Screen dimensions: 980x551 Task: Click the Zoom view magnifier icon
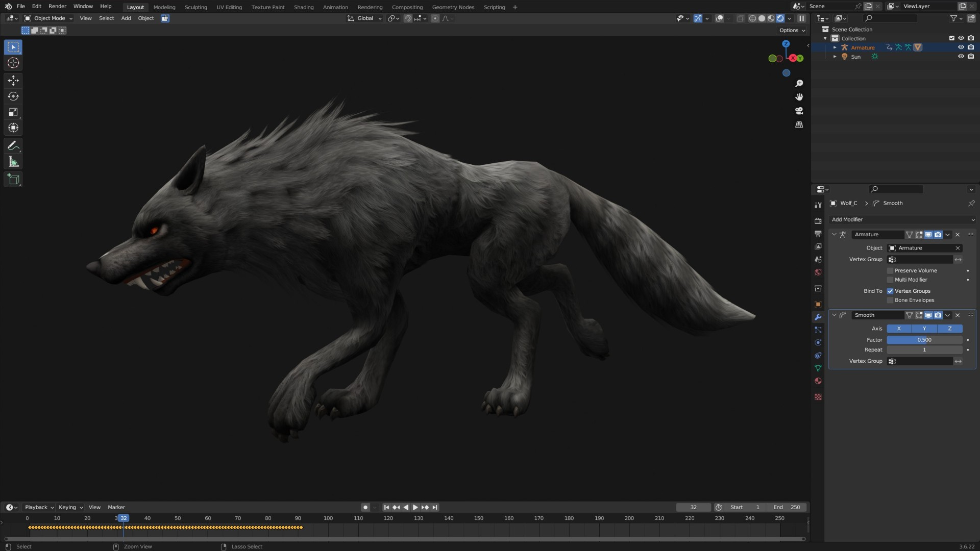[x=799, y=83]
